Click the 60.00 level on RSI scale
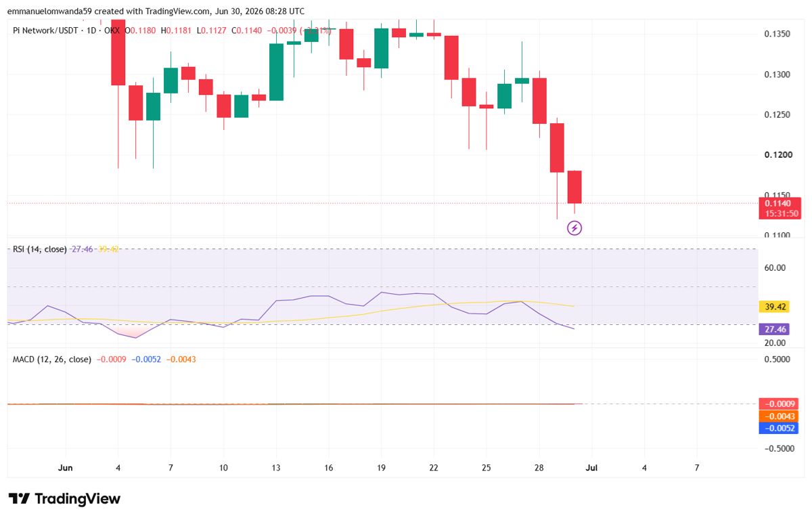812x520 pixels. (x=776, y=267)
